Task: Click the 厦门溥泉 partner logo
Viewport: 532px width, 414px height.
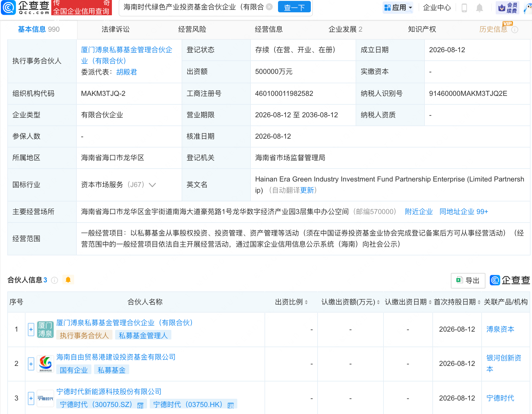Action: (x=45, y=330)
